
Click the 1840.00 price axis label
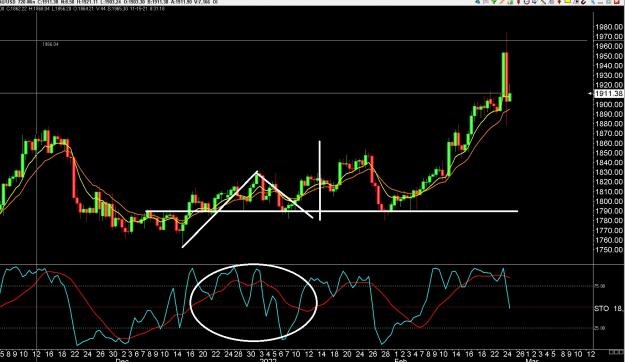click(609, 163)
